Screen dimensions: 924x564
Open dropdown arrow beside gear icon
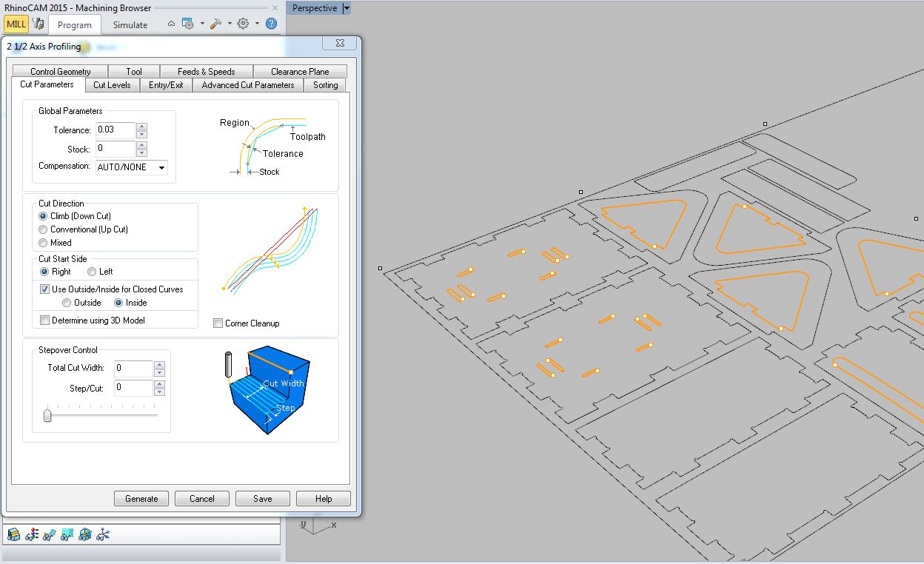(x=257, y=24)
